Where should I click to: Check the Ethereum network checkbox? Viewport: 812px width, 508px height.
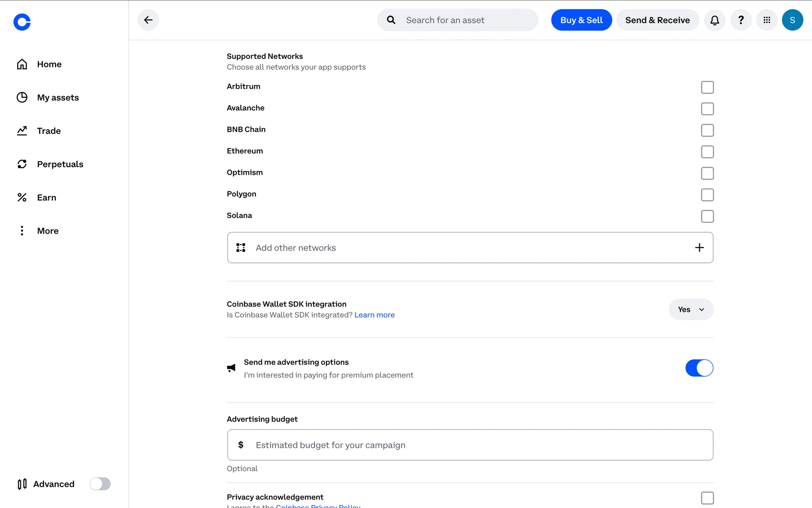(x=707, y=152)
